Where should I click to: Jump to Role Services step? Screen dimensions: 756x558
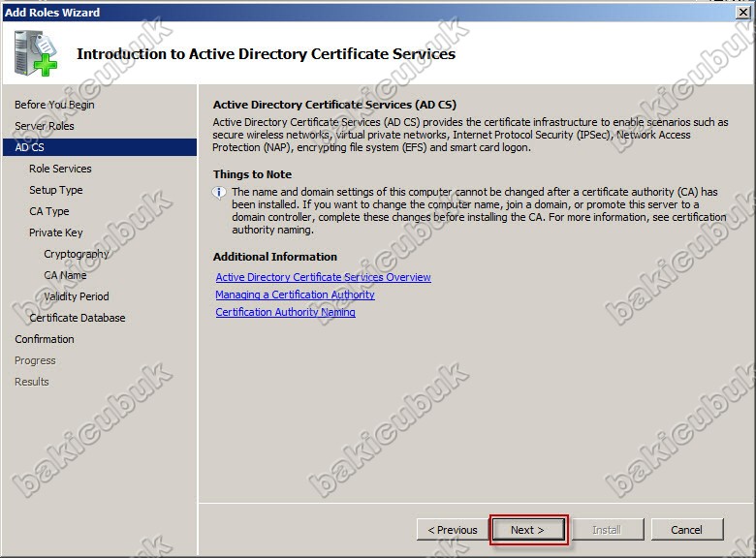click(x=60, y=169)
